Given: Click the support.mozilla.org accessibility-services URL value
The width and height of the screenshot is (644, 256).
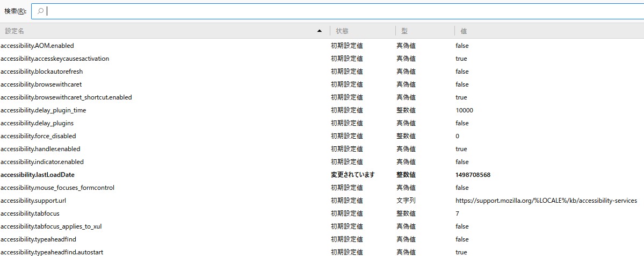Looking at the screenshot, I should [546, 201].
